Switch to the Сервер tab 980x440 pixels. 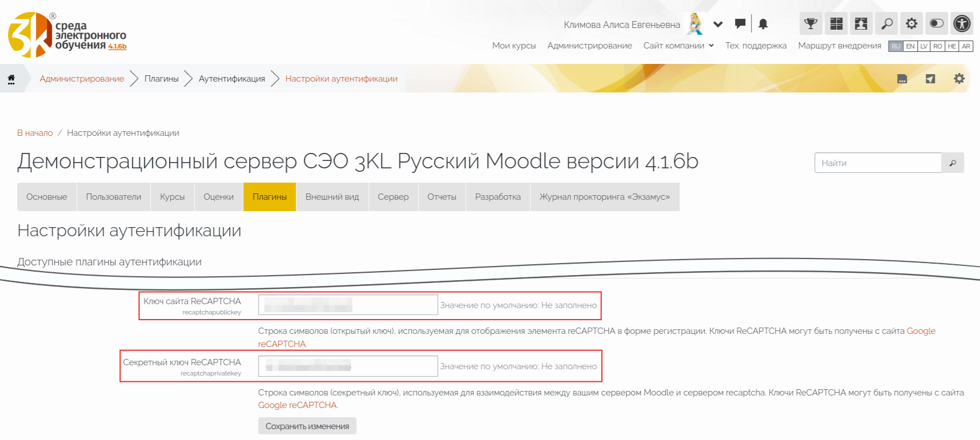(393, 197)
